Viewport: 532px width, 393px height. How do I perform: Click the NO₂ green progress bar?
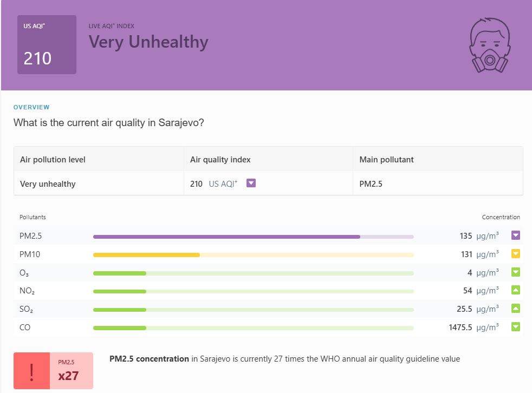click(120, 292)
